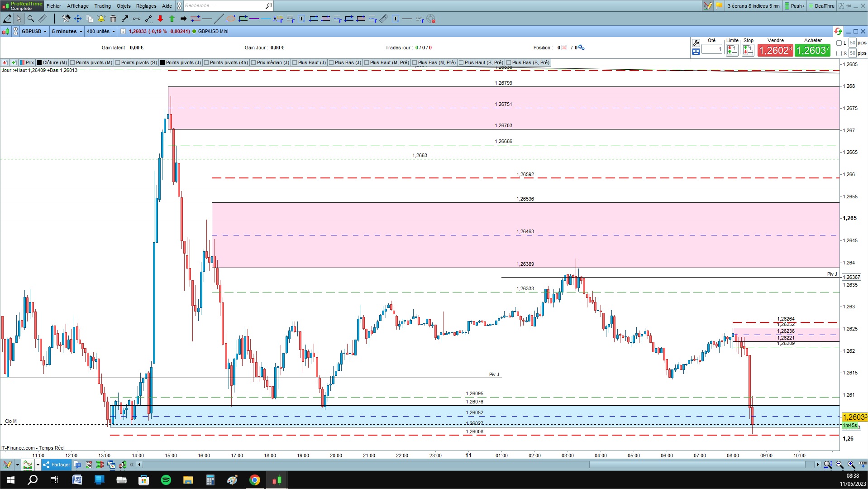Expand the 5 minutes timeframe dropdown
The image size is (868, 489).
click(67, 31)
